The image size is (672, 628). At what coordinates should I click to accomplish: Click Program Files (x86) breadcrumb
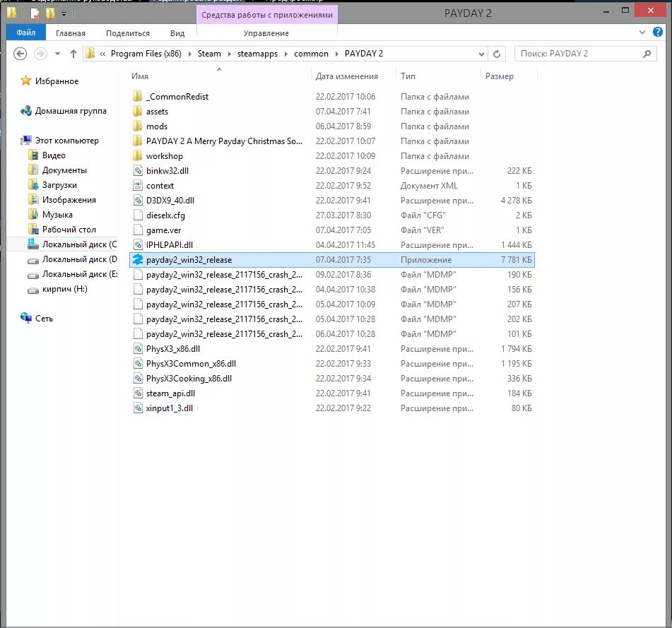click(x=146, y=54)
